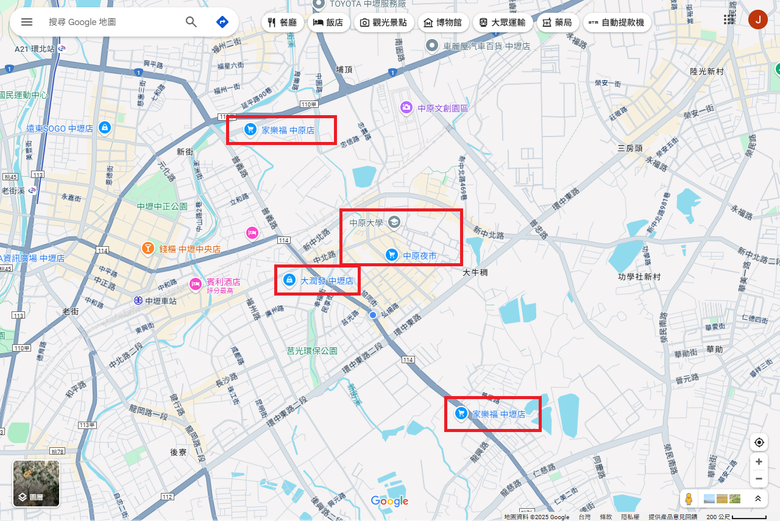Zoom out with the minus button
Viewport: 780px width, 521px height.
point(759,479)
